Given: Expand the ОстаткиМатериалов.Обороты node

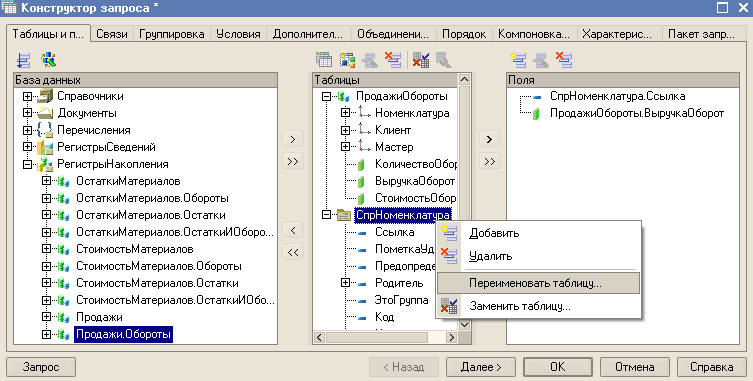Looking at the screenshot, I should [46, 198].
